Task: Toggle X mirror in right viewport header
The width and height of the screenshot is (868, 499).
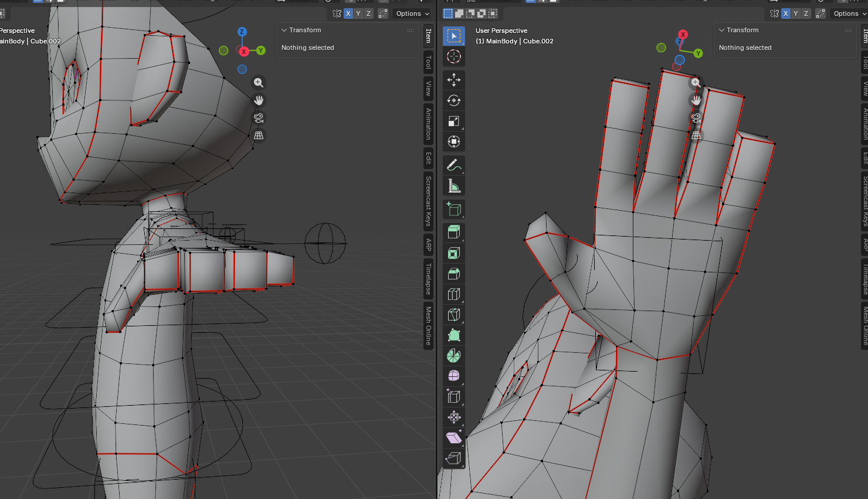Action: (x=786, y=14)
